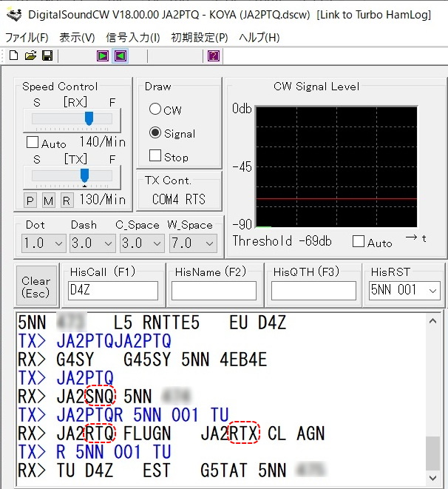Open the W_Space dropdown
This screenshot has width=448, height=489.
coord(193,243)
